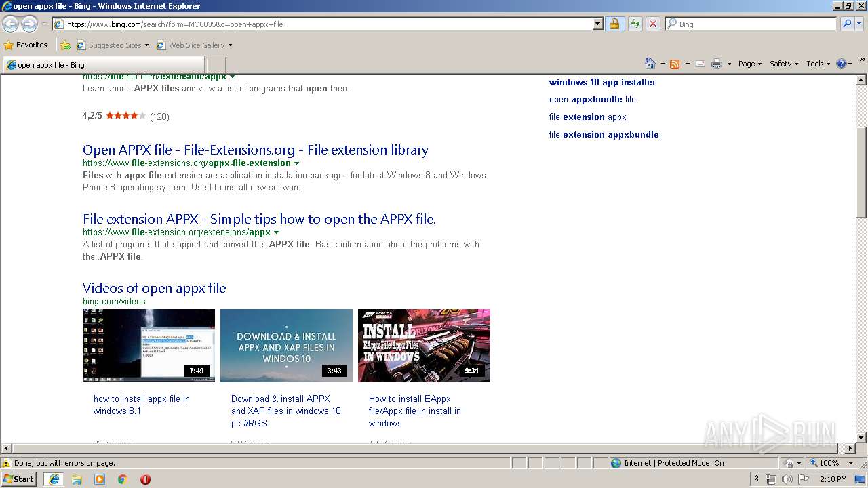
Task: Click the 2:18 PM taskbar clock
Action: [x=833, y=479]
